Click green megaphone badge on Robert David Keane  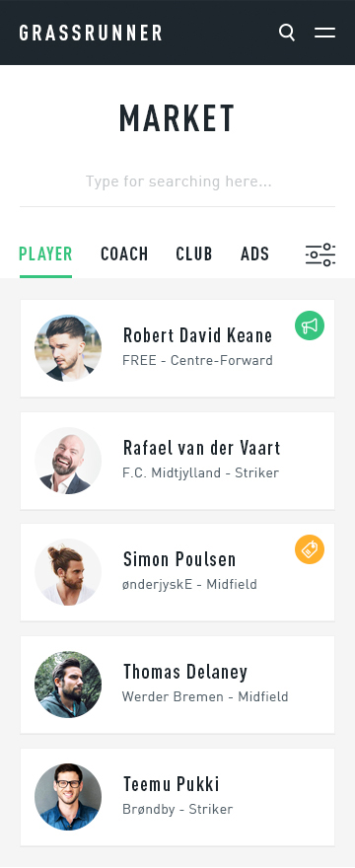310,325
